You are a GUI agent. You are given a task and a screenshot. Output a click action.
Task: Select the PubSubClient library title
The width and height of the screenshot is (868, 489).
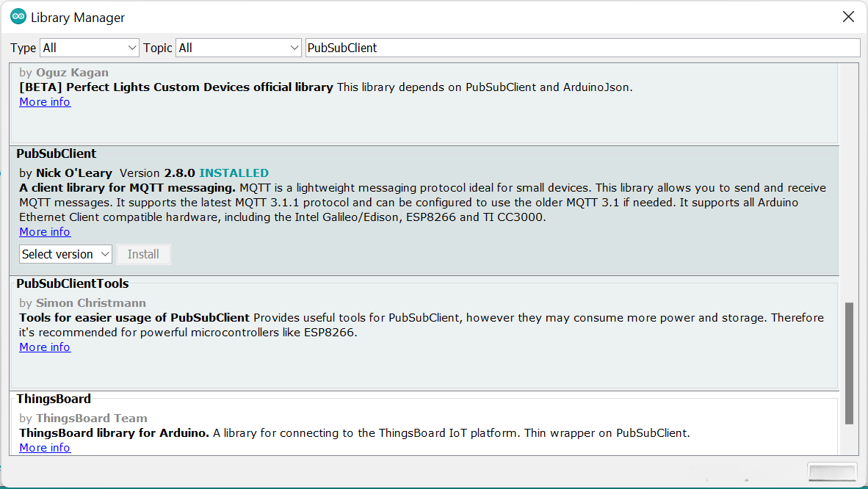pyautogui.click(x=57, y=153)
